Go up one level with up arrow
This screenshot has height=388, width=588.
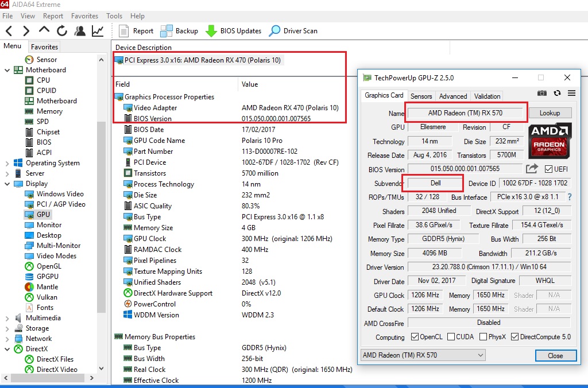coord(44,30)
